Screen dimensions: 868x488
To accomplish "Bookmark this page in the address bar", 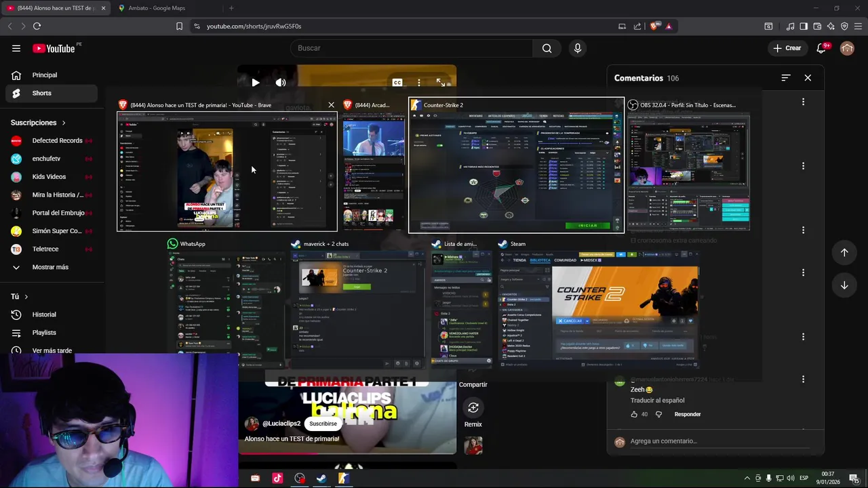I will [x=179, y=26].
